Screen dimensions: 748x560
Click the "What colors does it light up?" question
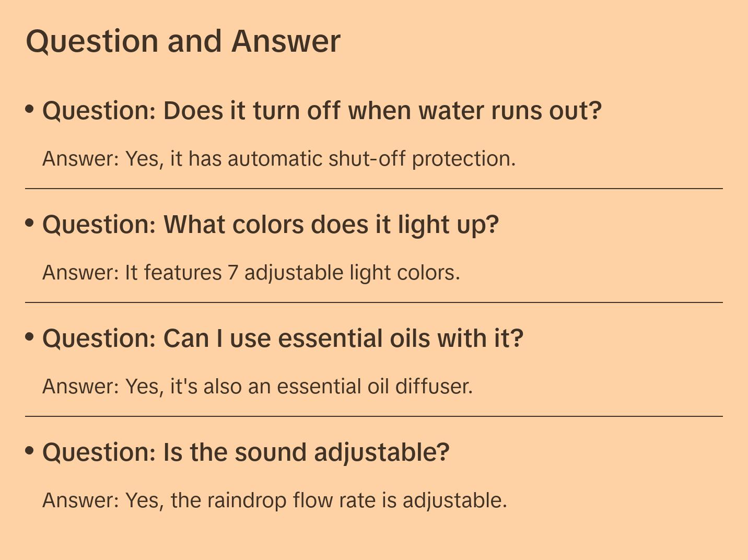click(x=271, y=225)
